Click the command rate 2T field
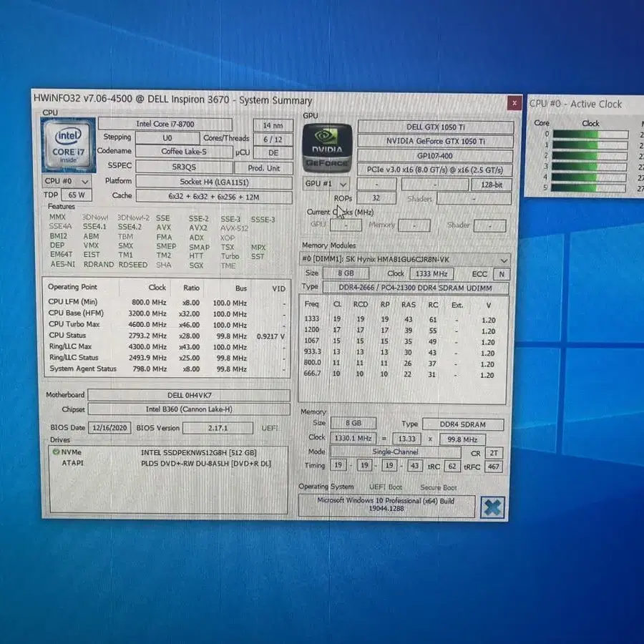 click(494, 453)
